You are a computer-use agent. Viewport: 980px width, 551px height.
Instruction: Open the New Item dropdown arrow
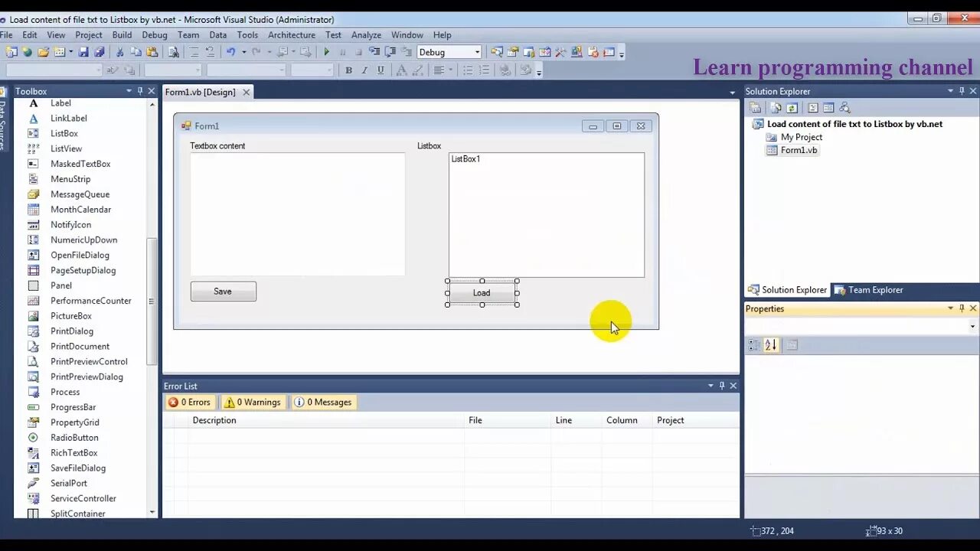pos(70,52)
